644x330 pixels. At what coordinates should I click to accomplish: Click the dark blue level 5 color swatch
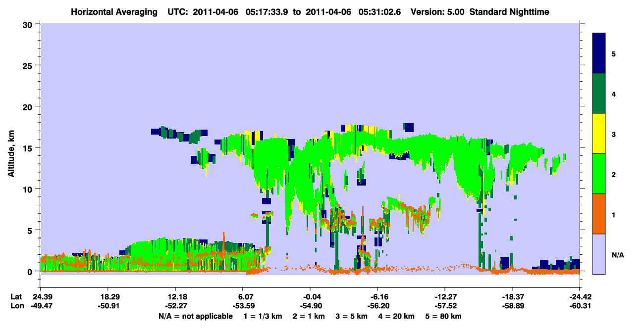(599, 53)
